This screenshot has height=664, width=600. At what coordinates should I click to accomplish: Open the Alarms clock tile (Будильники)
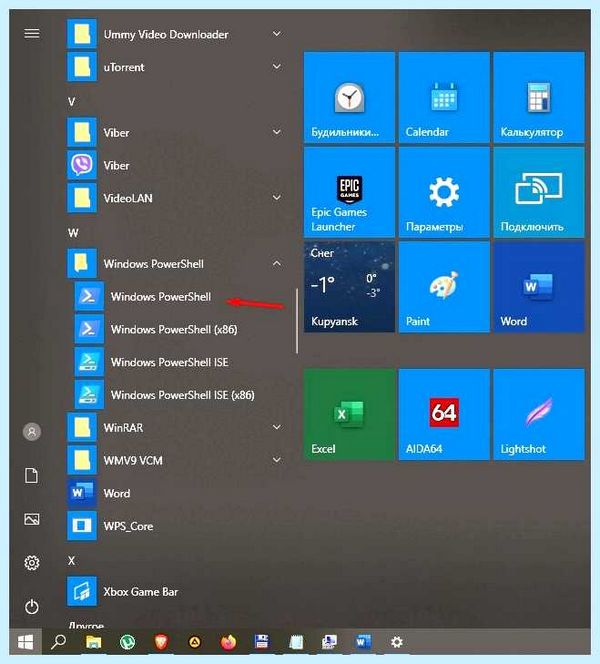[x=349, y=97]
